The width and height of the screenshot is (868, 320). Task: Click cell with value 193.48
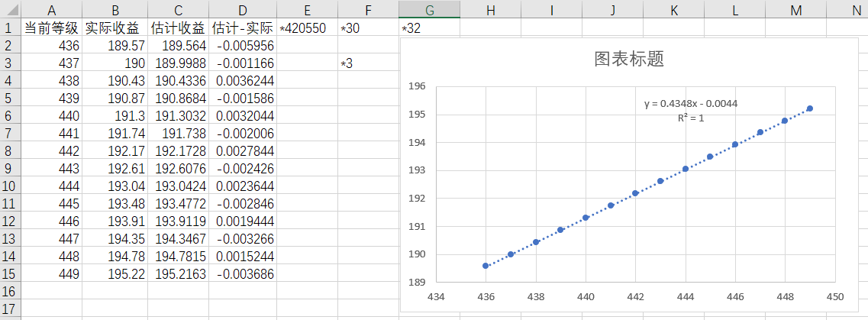115,203
